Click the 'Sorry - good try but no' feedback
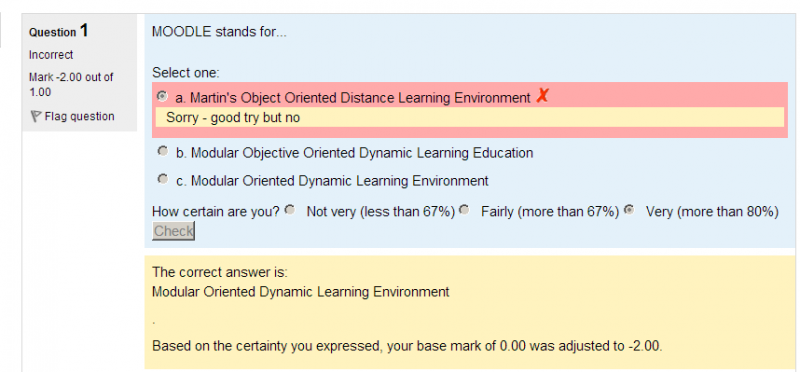 [233, 118]
